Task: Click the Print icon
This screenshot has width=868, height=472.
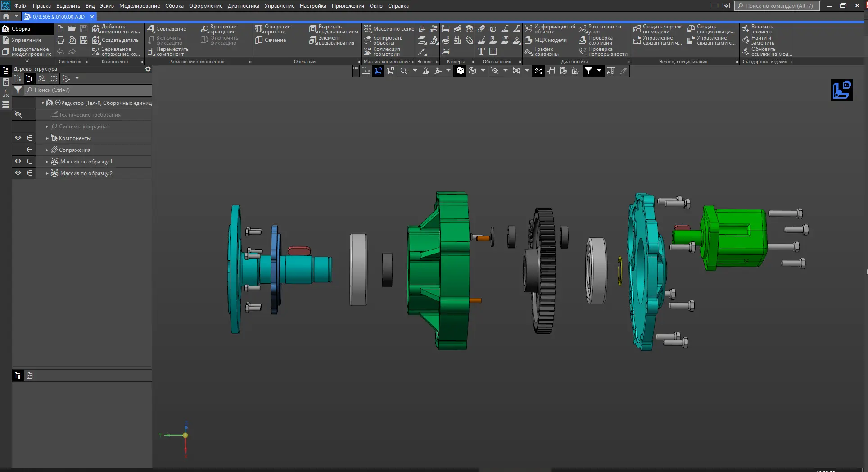Action: [x=60, y=40]
